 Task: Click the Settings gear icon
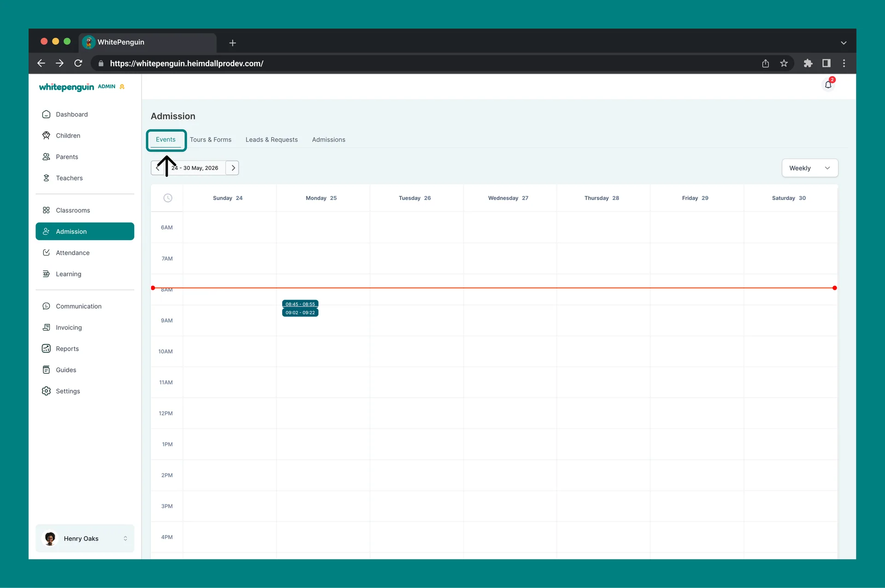pyautogui.click(x=46, y=391)
